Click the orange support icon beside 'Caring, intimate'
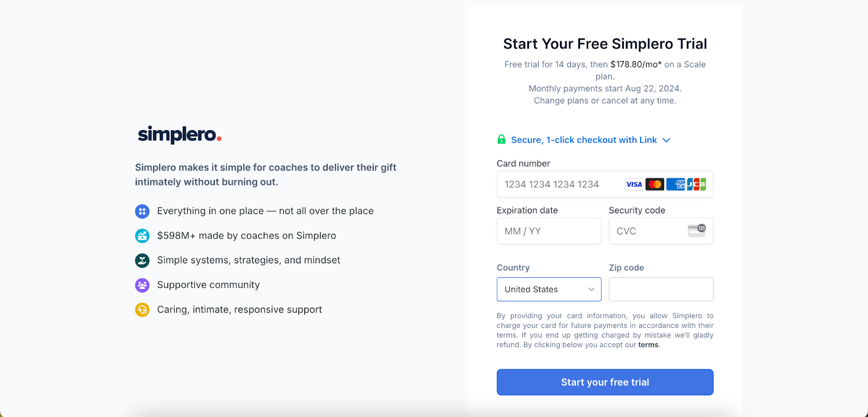This screenshot has height=417, width=868. click(x=142, y=309)
